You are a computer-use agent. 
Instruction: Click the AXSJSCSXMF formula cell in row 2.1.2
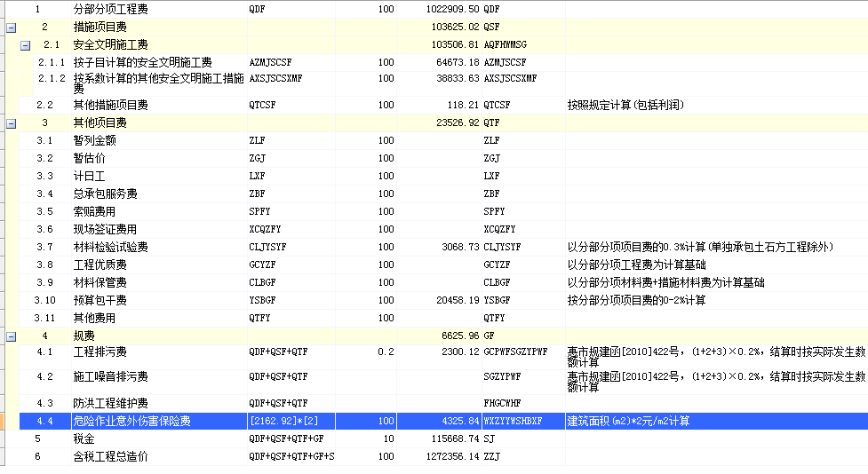pyautogui.click(x=291, y=83)
